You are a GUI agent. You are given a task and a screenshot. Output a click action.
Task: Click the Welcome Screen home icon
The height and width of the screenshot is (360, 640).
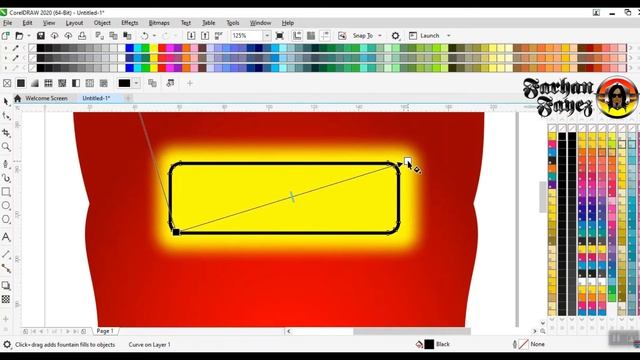(x=18, y=98)
